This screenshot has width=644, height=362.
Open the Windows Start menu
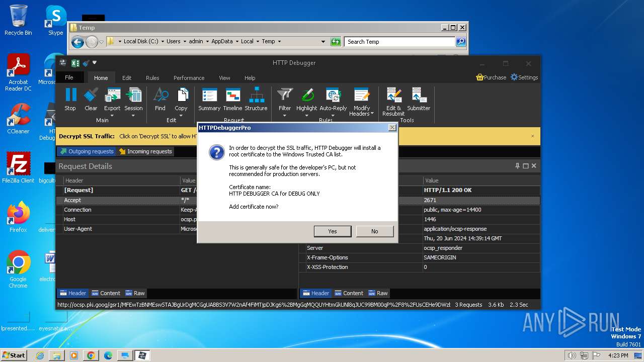[14, 355]
